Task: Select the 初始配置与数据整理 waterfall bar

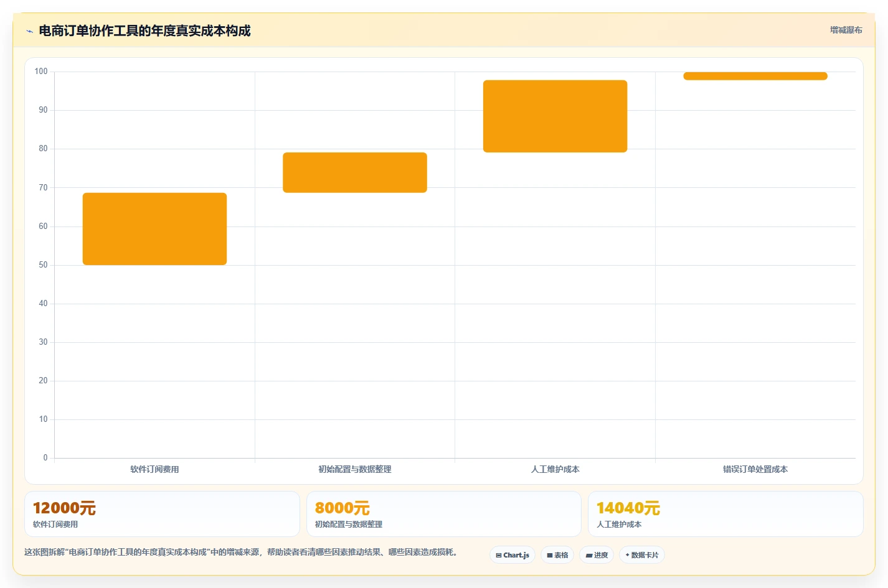Action: click(355, 172)
